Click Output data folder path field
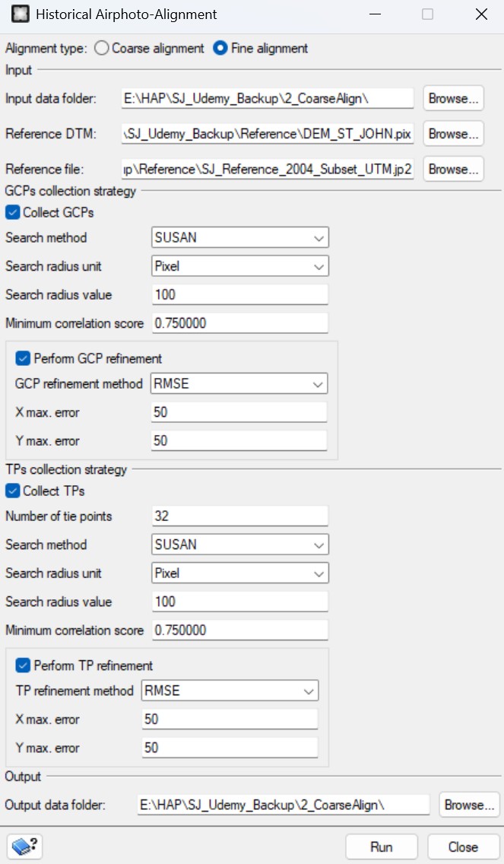Screen dimensions: 504x864 coord(284,805)
